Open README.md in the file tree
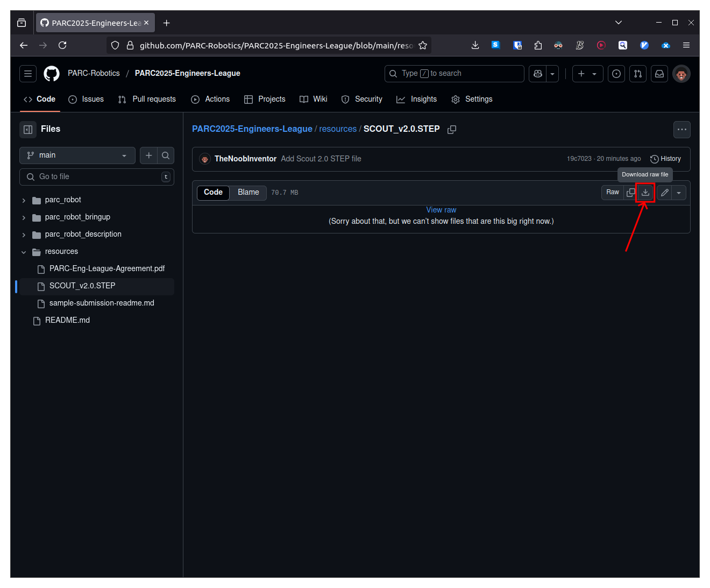The height and width of the screenshot is (588, 710). tap(67, 321)
